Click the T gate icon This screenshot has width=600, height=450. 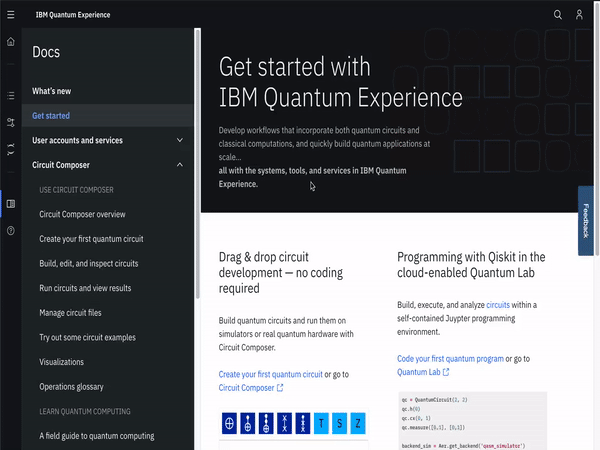[321, 423]
